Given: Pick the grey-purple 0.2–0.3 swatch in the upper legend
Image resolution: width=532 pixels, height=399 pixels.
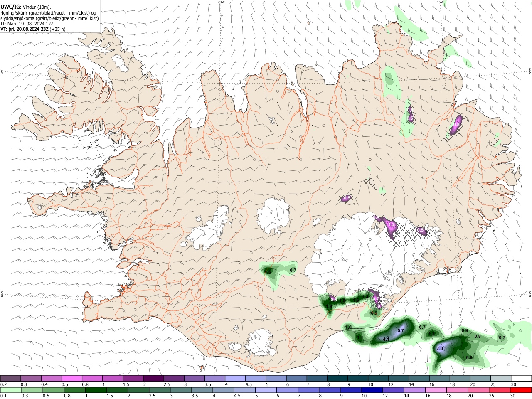Looking at the screenshot, I should 10,379.
